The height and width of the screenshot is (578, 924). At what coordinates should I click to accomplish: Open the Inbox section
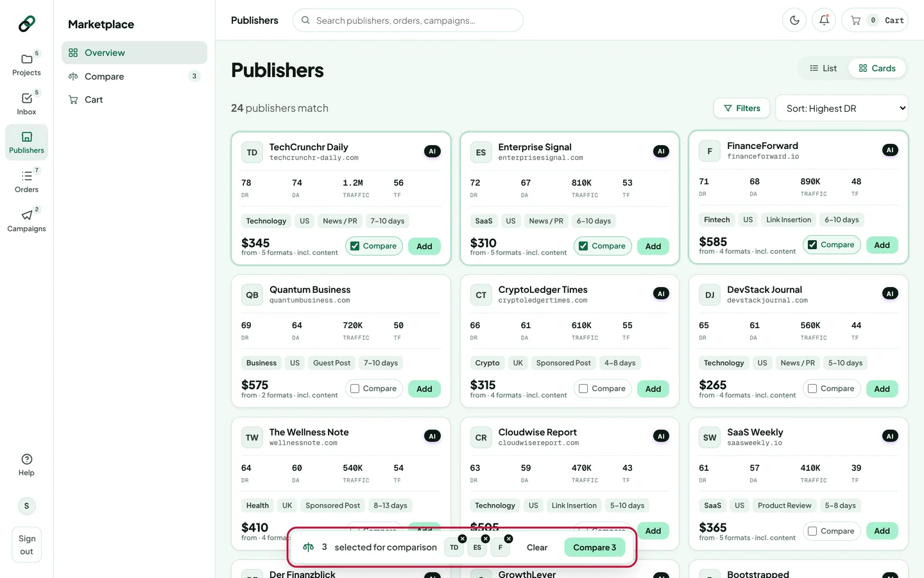coord(26,103)
